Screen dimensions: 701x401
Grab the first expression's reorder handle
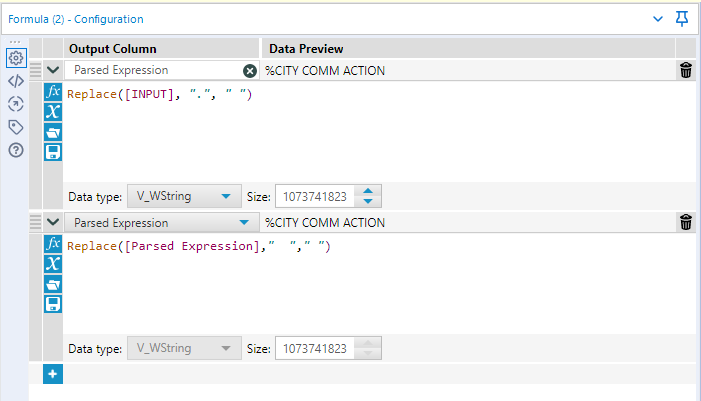point(35,70)
